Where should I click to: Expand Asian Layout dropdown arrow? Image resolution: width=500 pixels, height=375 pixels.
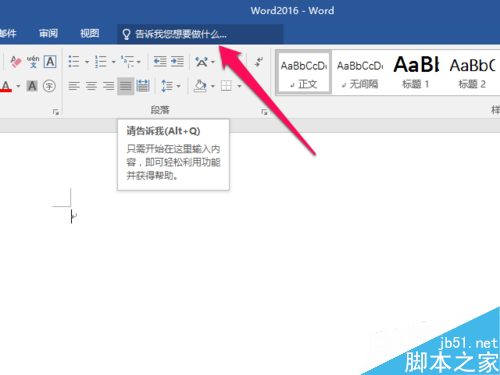[x=213, y=62]
